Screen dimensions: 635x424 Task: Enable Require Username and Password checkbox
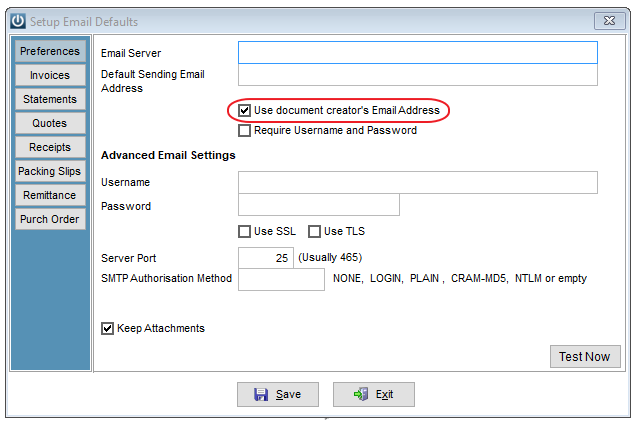coord(244,130)
